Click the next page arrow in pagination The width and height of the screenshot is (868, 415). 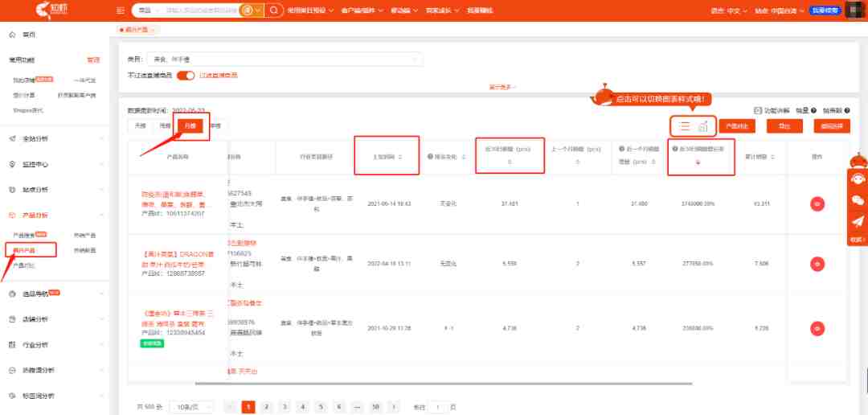point(394,407)
